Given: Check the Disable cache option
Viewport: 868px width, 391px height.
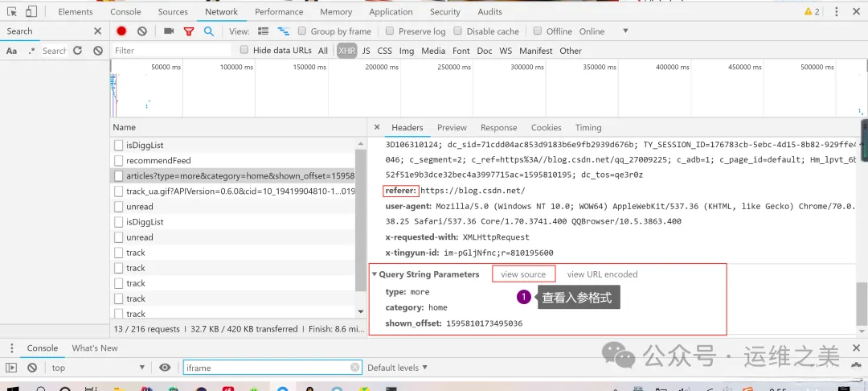Looking at the screenshot, I should tap(458, 31).
